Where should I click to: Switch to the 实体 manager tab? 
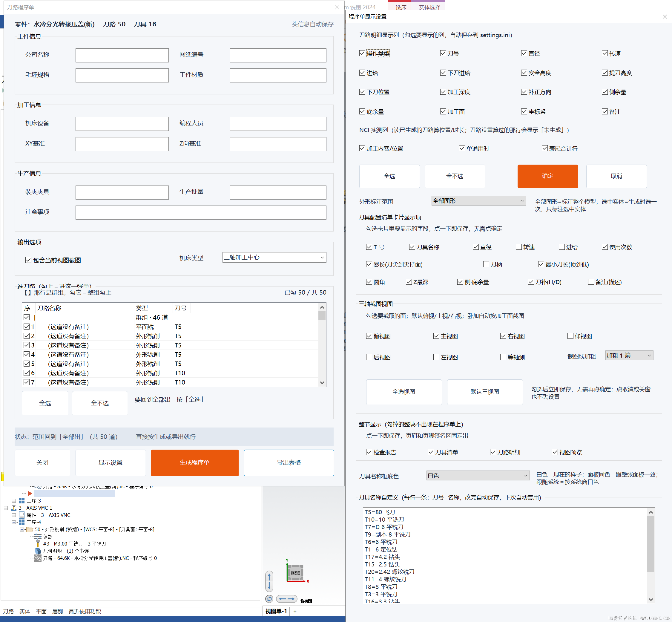coord(24,612)
